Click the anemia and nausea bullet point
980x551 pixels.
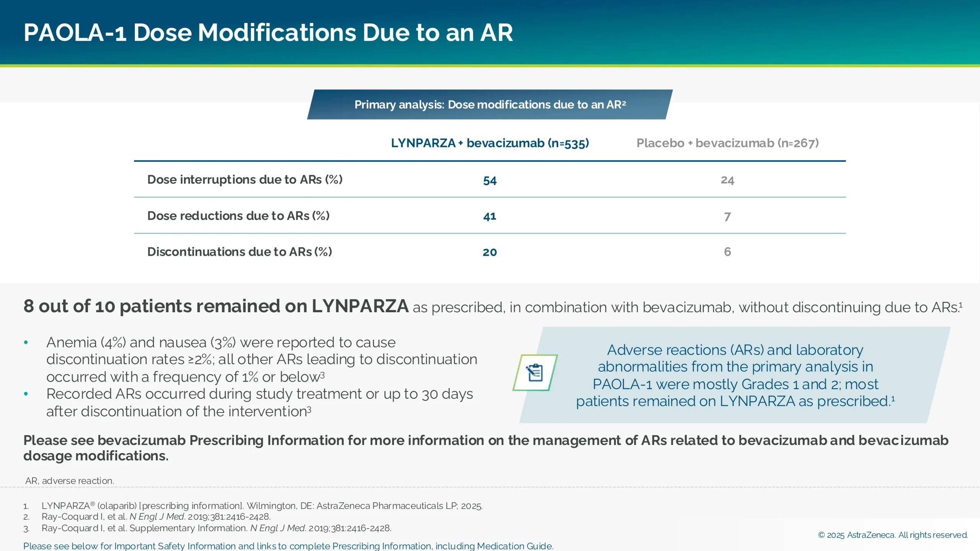[260, 359]
